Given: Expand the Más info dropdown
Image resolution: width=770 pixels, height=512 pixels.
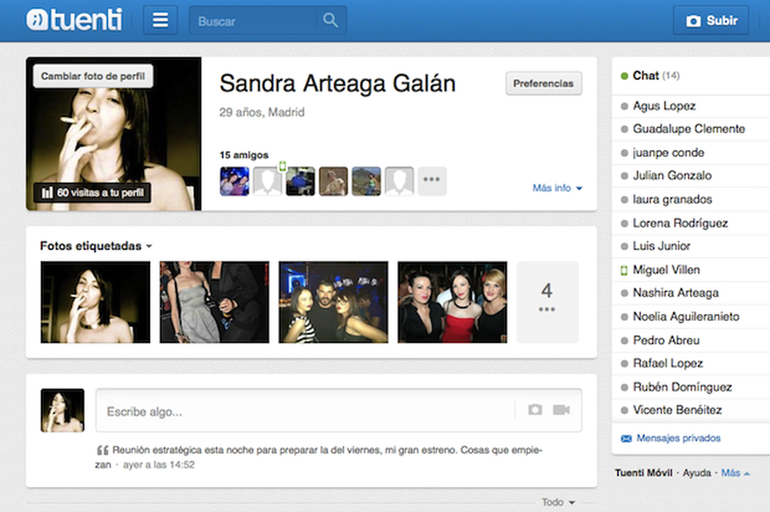Looking at the screenshot, I should click(x=557, y=188).
